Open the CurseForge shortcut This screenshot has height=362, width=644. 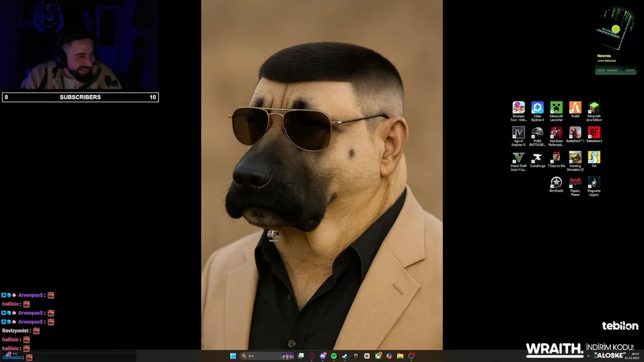pos(537,160)
